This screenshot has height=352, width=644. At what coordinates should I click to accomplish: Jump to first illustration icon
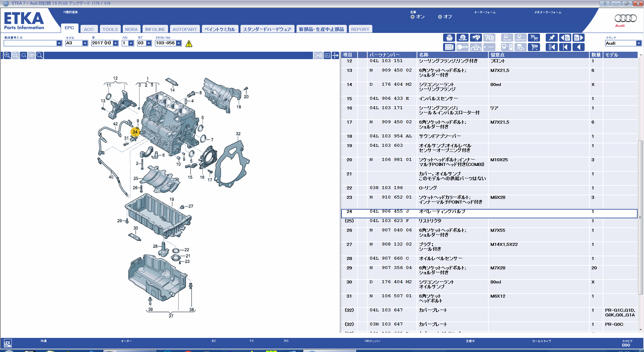(551, 47)
